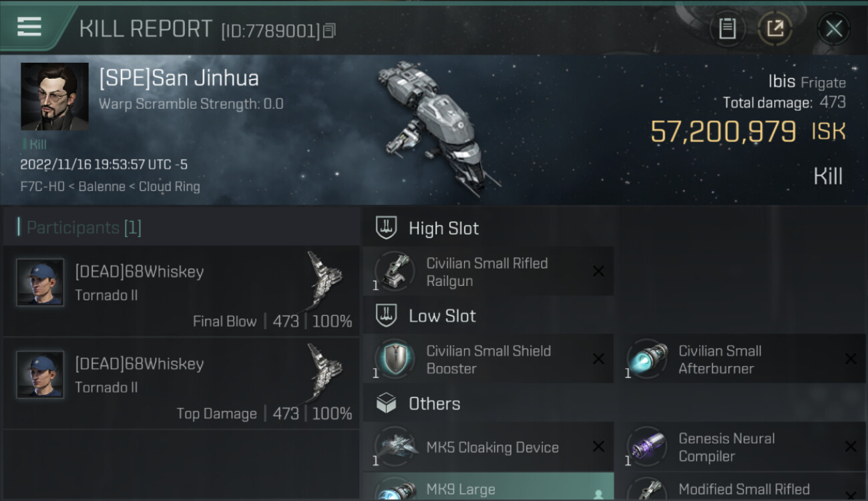
Task: Open the clipboard report icon
Action: tap(727, 28)
